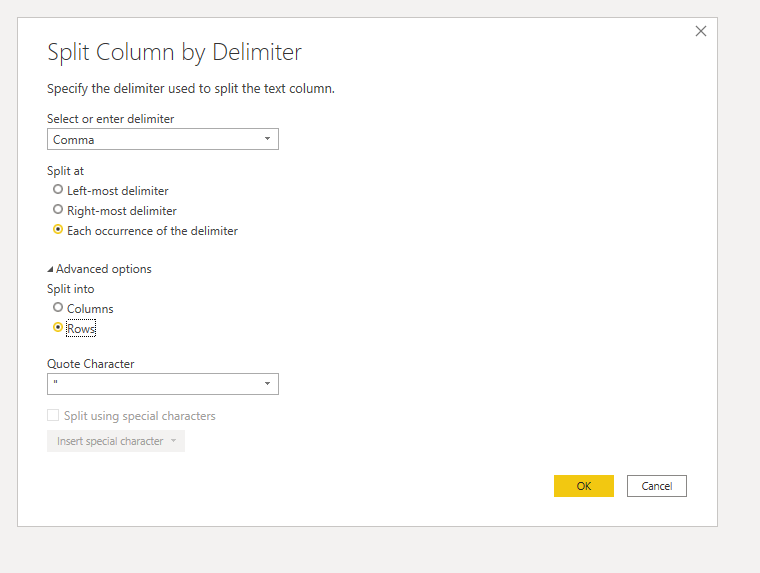
Task: Click the Select or enter delimiter label
Action: coord(111,119)
